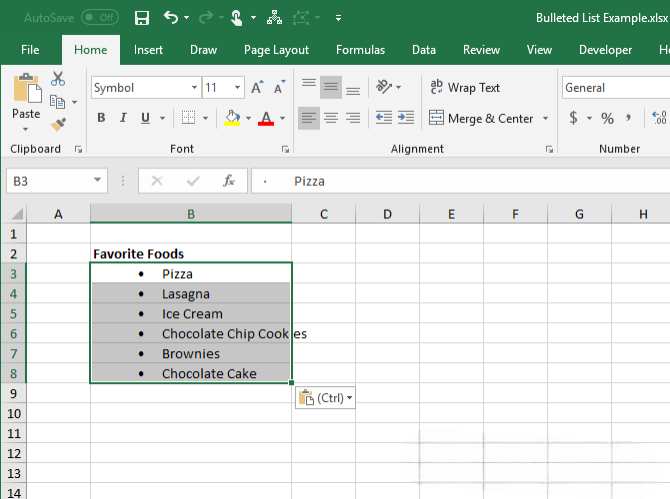Click Increase Indent icon
The width and height of the screenshot is (670, 499).
(406, 117)
